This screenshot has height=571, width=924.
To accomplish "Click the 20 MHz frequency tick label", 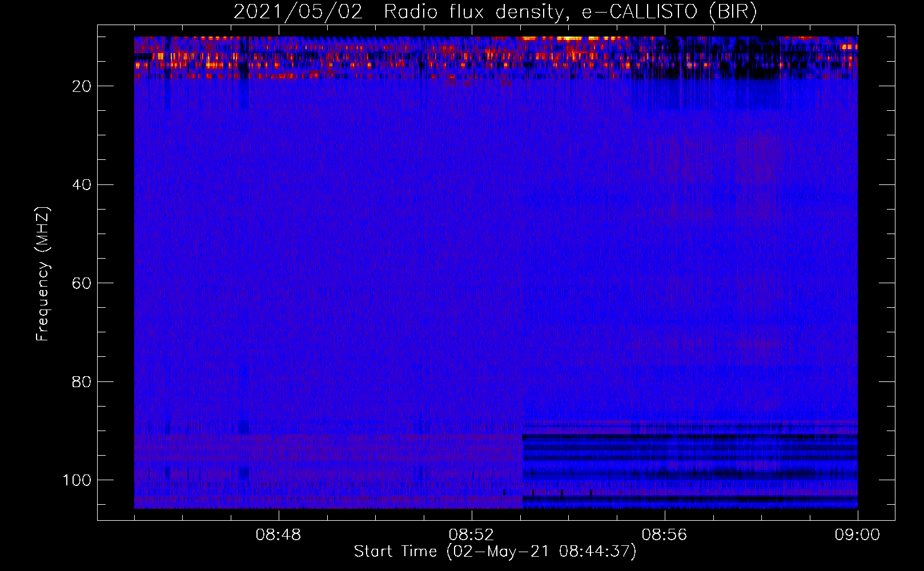I will point(82,86).
